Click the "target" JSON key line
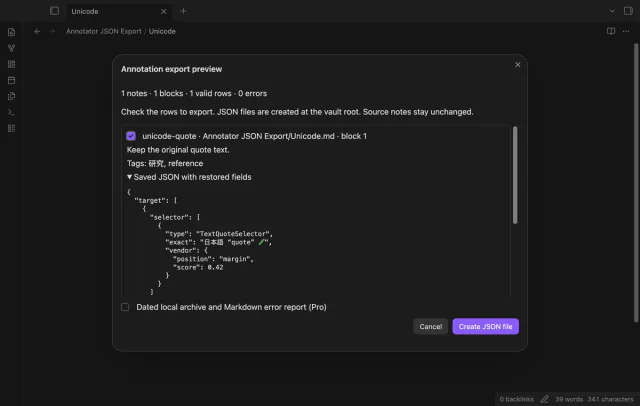The image size is (640, 406). click(x=156, y=200)
